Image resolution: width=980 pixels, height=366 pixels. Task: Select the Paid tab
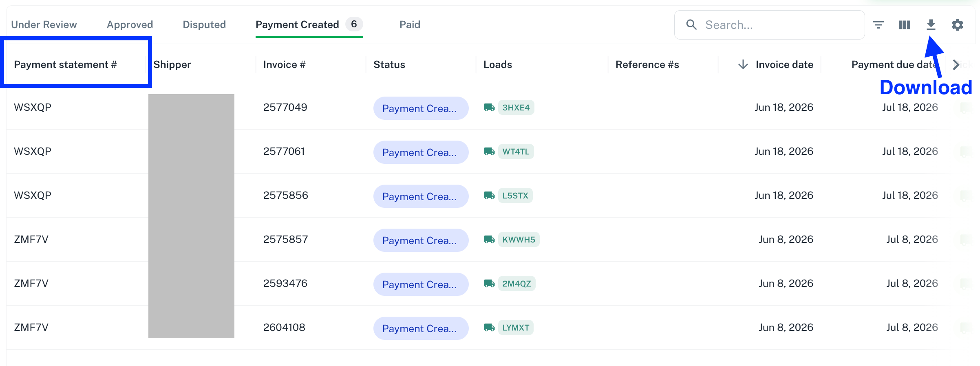point(410,24)
